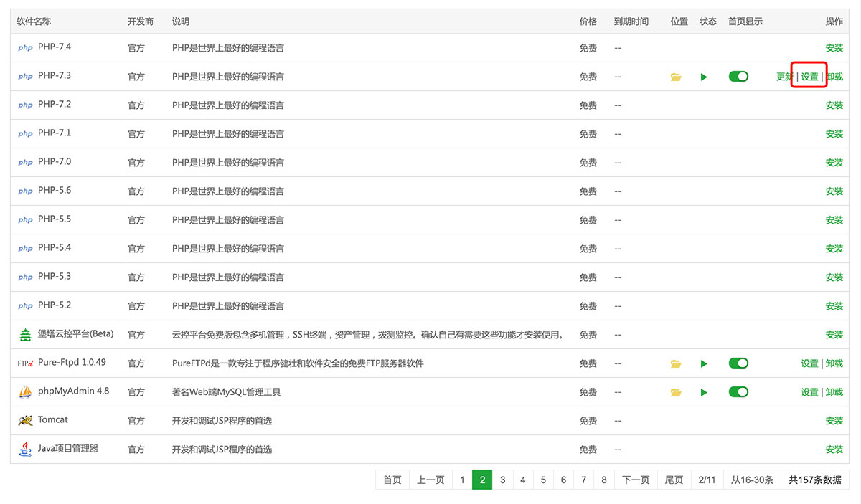Click the Tomcat cat icon
Screen dimensions: 861x504
tap(25, 421)
